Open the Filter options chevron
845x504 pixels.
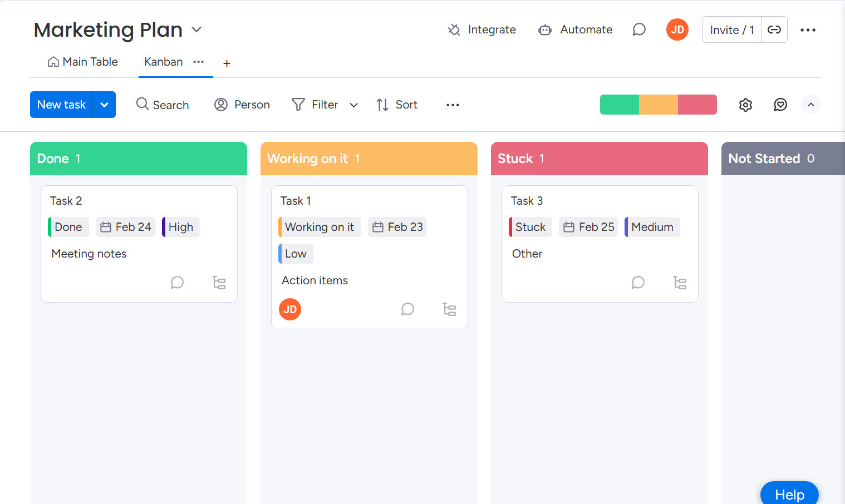[x=353, y=105]
